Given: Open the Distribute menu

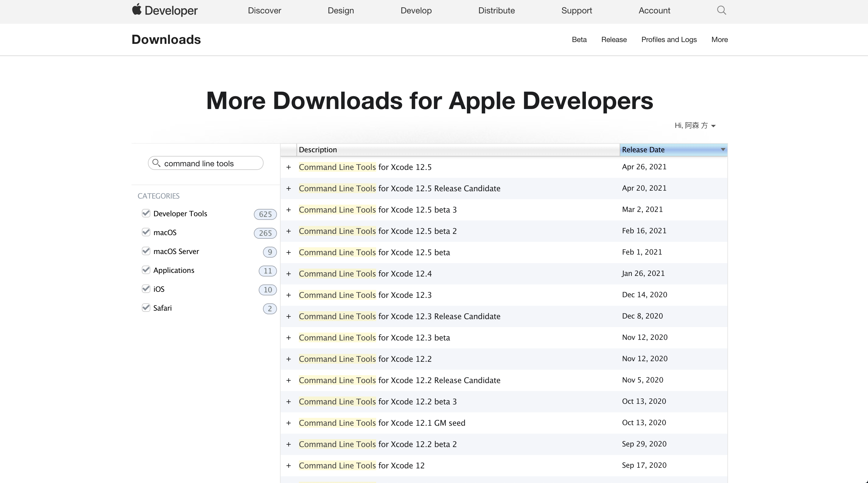Looking at the screenshot, I should coord(496,10).
